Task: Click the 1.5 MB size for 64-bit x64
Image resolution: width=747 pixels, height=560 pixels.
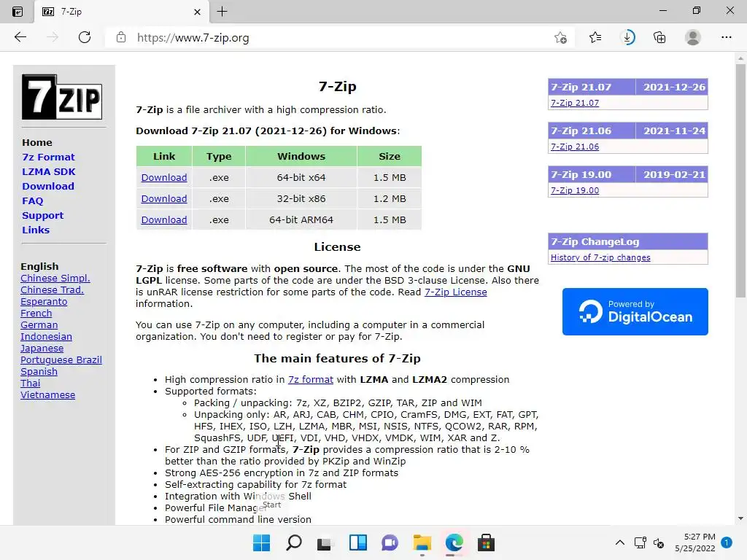Action: click(390, 178)
